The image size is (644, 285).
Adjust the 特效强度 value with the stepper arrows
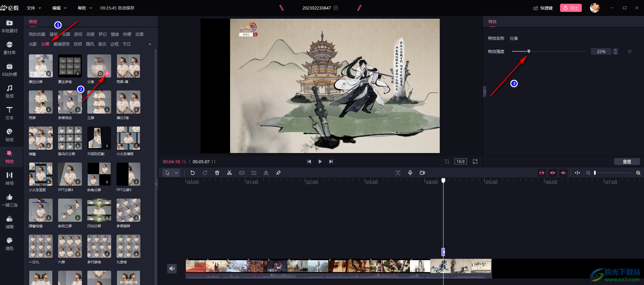(615, 51)
